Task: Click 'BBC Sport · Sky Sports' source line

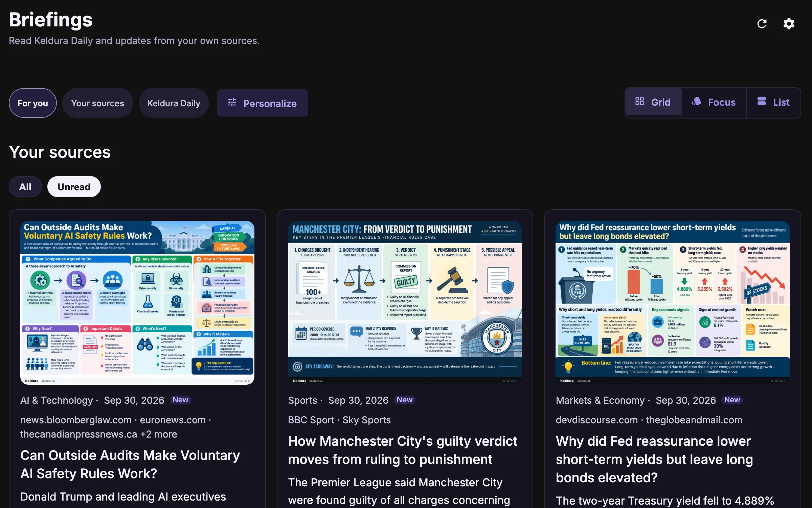Action: 339,420
